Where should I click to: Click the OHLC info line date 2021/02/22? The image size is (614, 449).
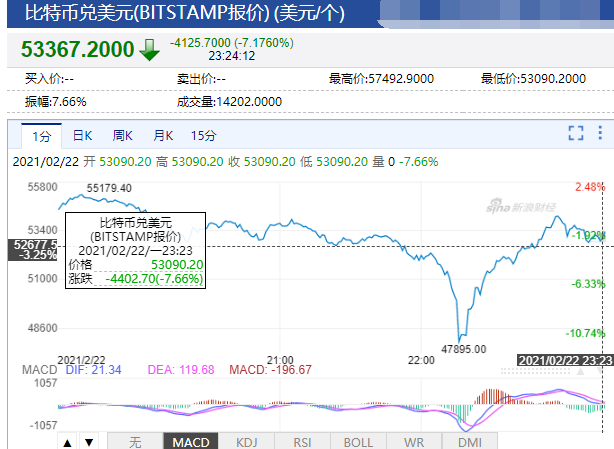pyautogui.click(x=46, y=162)
